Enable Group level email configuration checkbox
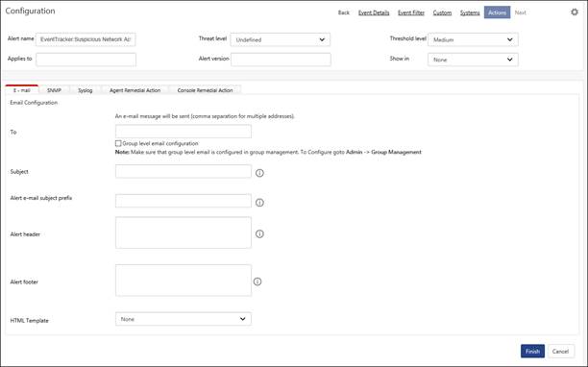The width and height of the screenshot is (588, 367). click(x=118, y=143)
